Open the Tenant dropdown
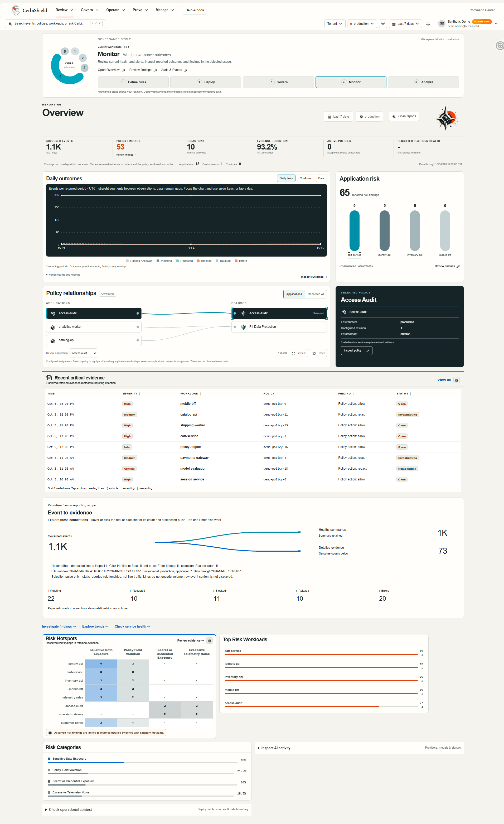 tap(335, 24)
